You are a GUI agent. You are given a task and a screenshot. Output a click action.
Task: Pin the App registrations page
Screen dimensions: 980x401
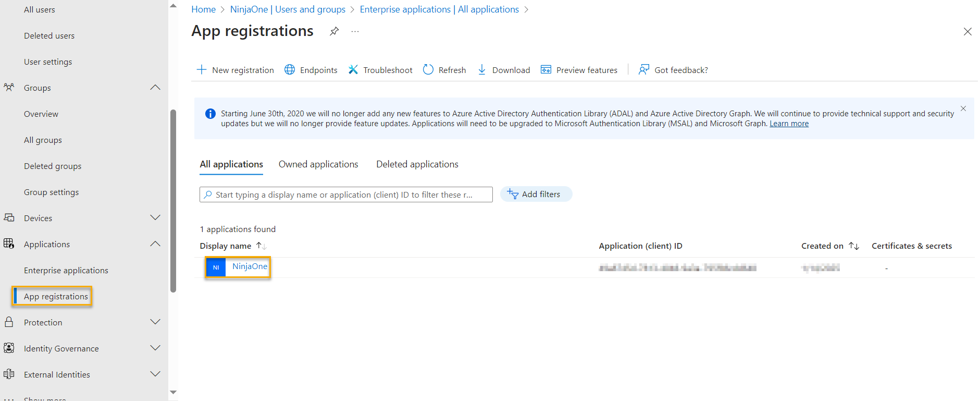click(334, 31)
